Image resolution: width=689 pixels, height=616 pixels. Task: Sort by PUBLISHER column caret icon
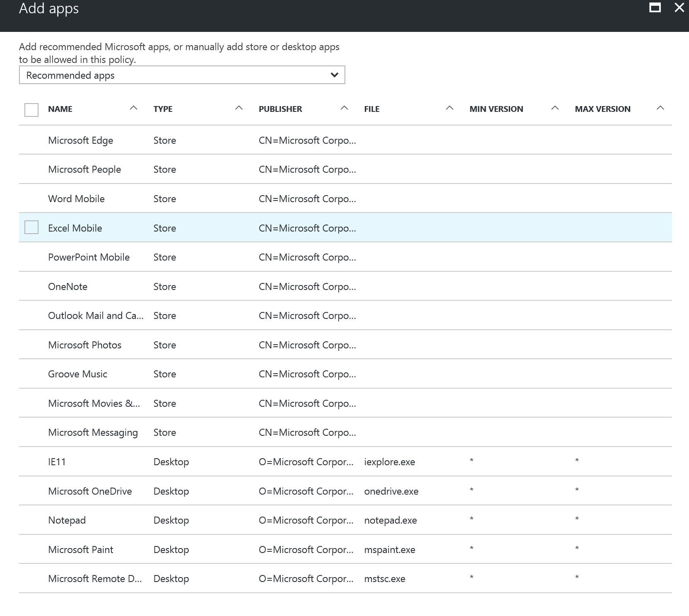click(344, 108)
